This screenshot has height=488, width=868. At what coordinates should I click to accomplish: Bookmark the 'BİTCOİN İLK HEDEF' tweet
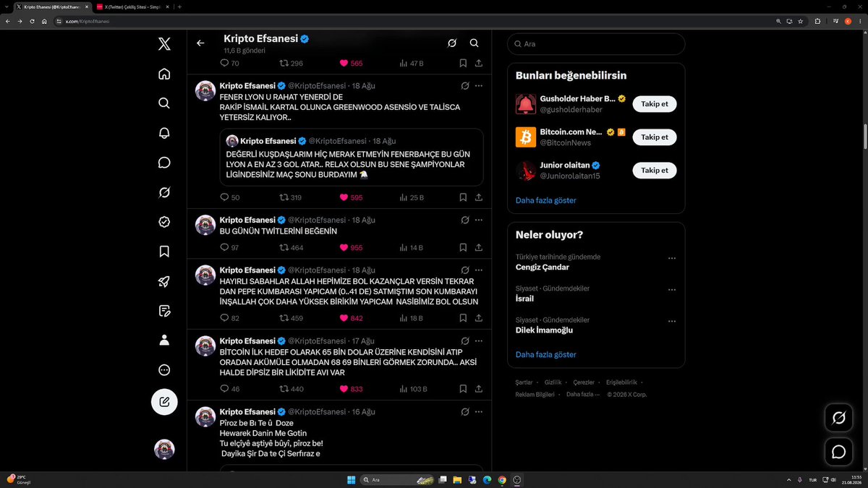[463, 389]
